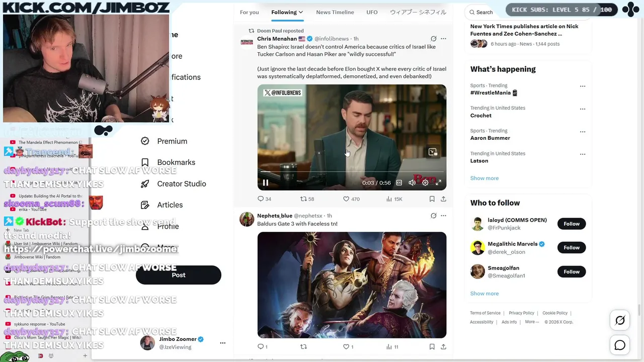Open Articles in the sidebar
This screenshot has width=644, height=362.
click(x=162, y=205)
